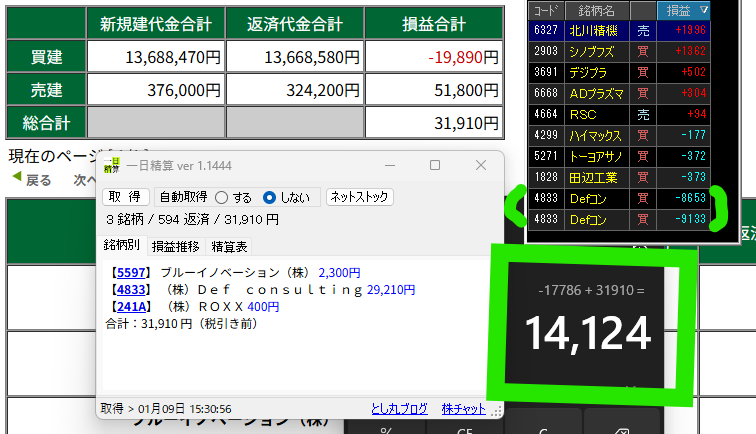Click the 取得 button
This screenshot has height=434, width=756.
point(127,197)
